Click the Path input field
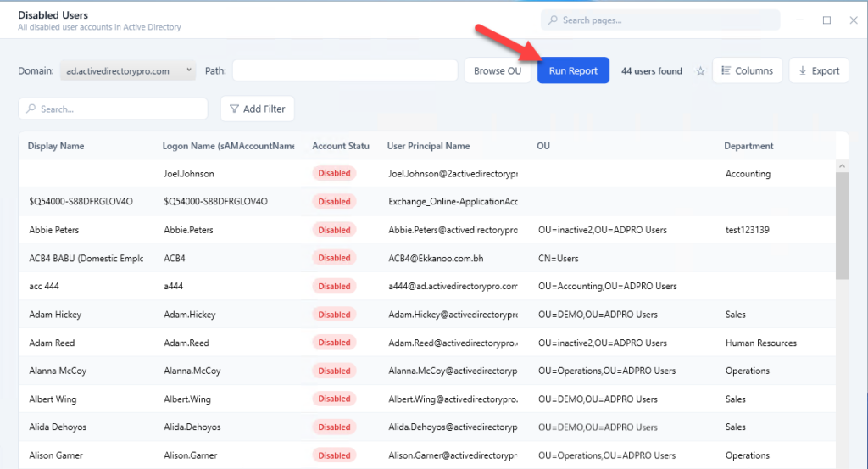The width and height of the screenshot is (868, 469). pyautogui.click(x=345, y=70)
